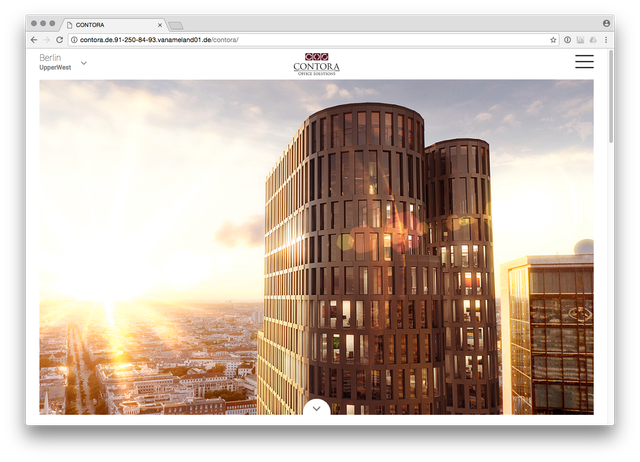Image resolution: width=640 pixels, height=462 pixels.
Task: Click the browser forward arrow
Action: pos(46,40)
